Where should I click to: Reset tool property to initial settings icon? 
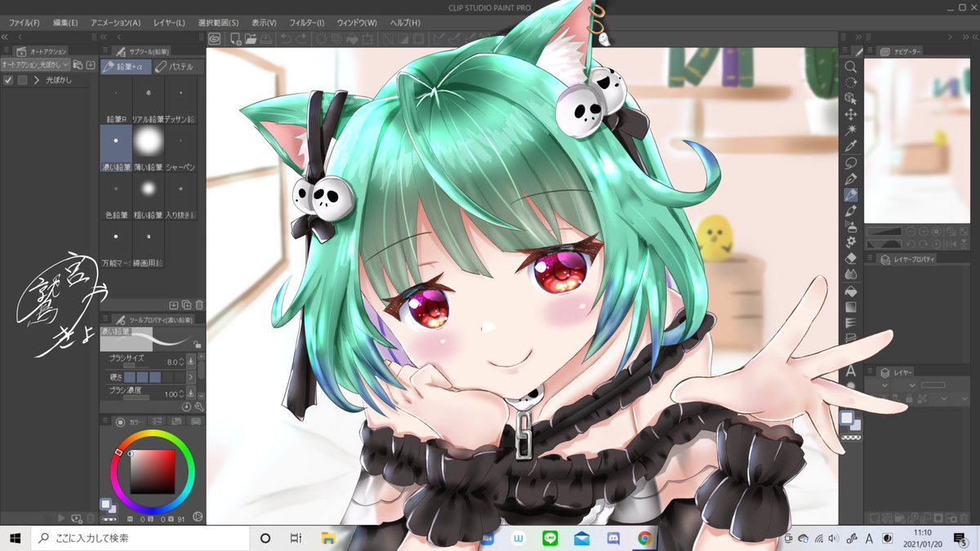point(186,407)
